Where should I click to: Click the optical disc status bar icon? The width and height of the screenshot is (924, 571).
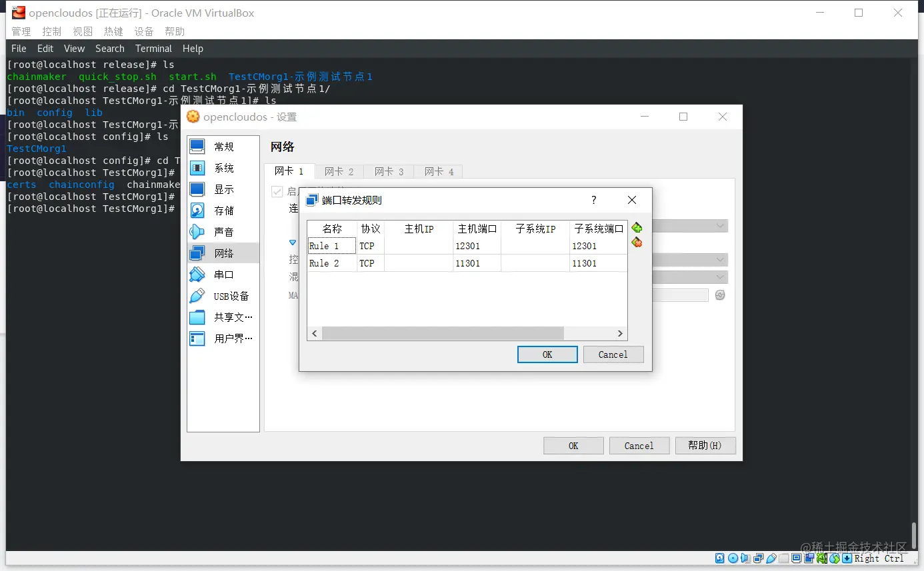click(733, 558)
